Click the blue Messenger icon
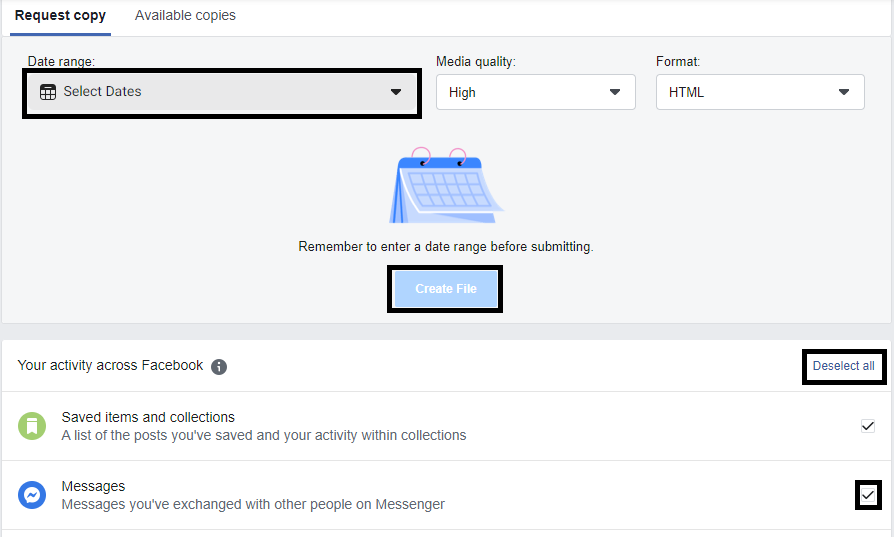894x537 pixels. pyautogui.click(x=32, y=495)
